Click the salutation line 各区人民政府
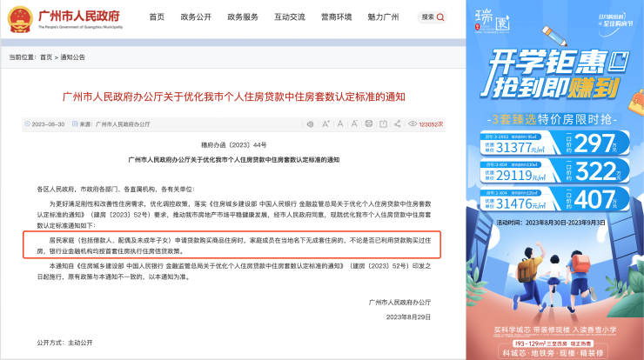Viewport: 644px width, 360px height. coord(116,190)
